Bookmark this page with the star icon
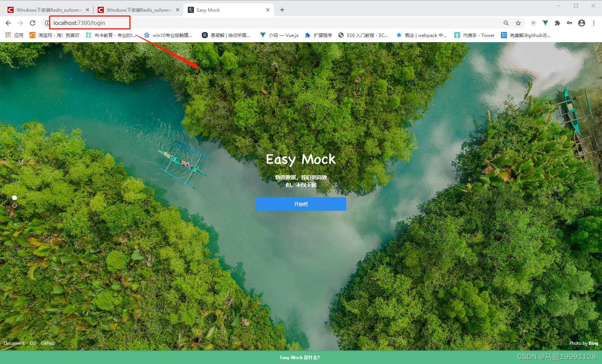The height and width of the screenshot is (364, 602). click(518, 23)
